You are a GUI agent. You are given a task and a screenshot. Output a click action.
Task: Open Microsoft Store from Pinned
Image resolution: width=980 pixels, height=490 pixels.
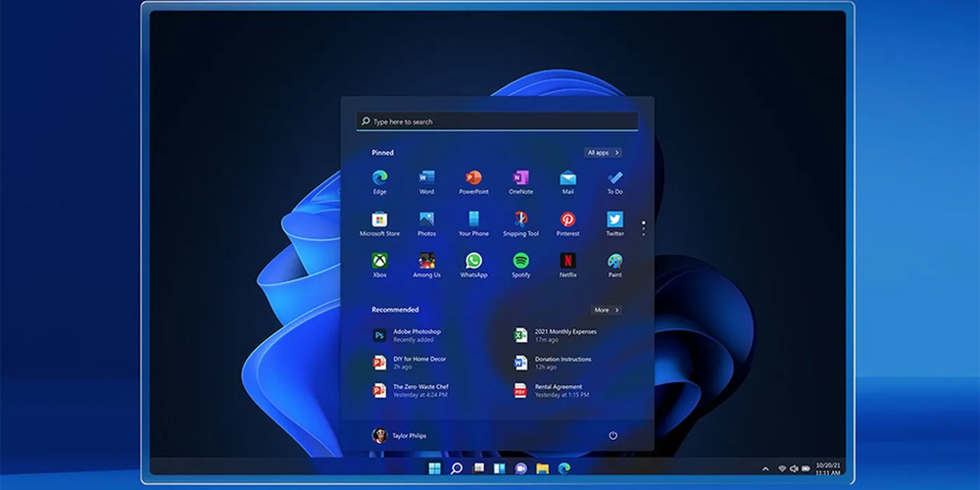click(x=379, y=223)
